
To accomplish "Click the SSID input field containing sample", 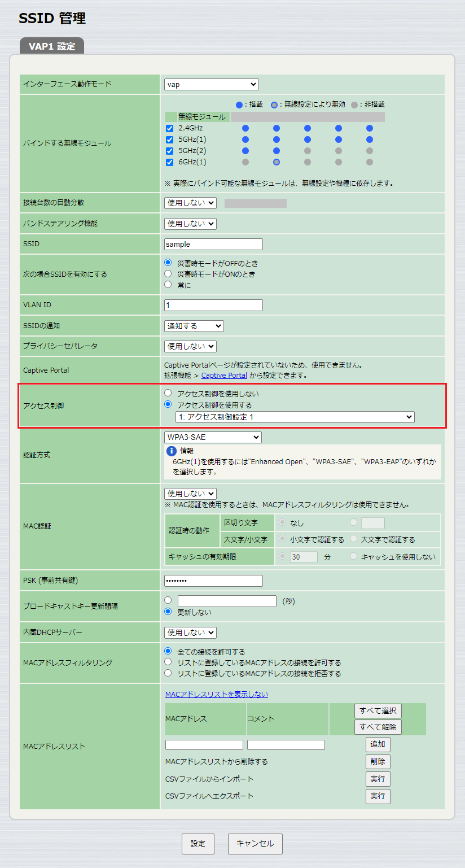I will [213, 244].
